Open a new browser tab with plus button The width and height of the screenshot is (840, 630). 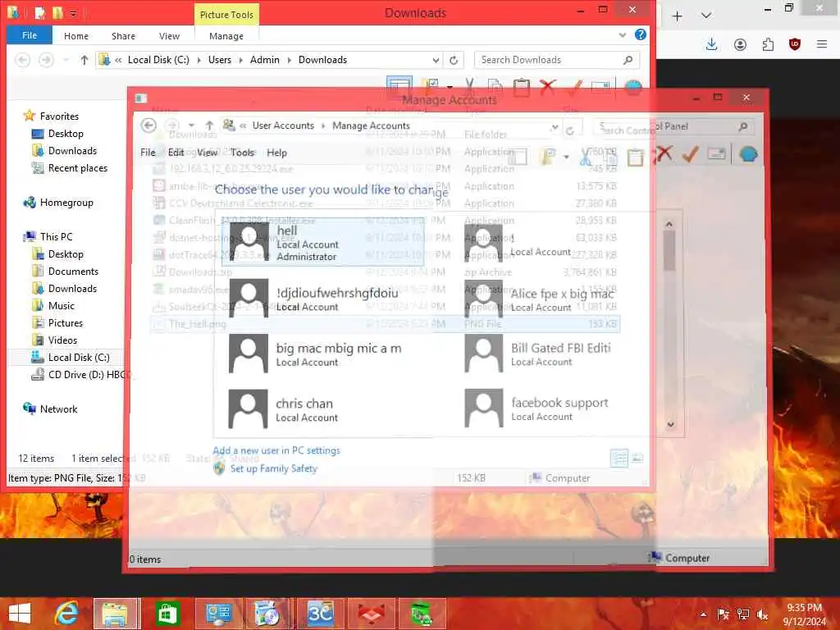[x=677, y=16]
